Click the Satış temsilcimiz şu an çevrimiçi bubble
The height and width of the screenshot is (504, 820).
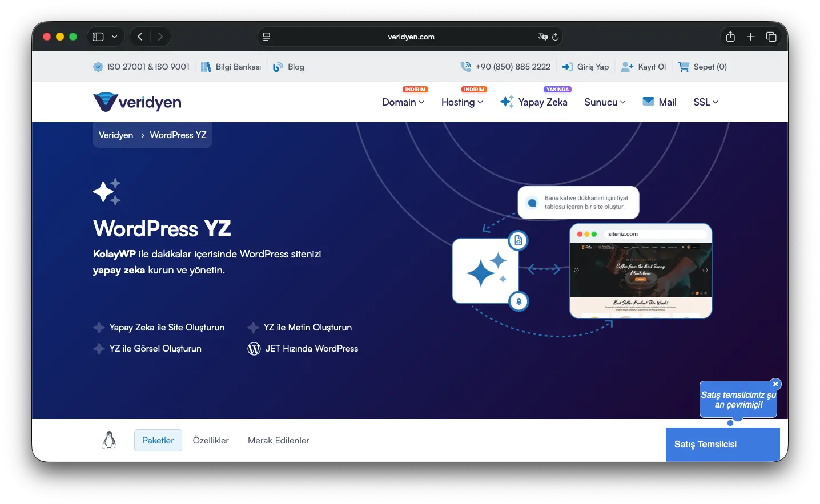point(738,400)
